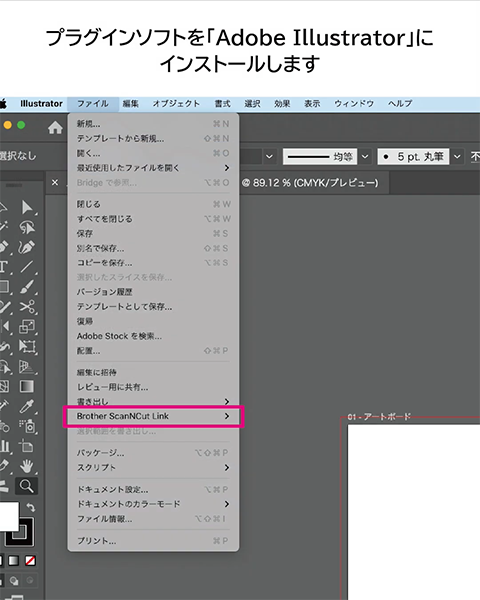Open the white Fill color swatch
The width and height of the screenshot is (480, 600).
click(8, 517)
